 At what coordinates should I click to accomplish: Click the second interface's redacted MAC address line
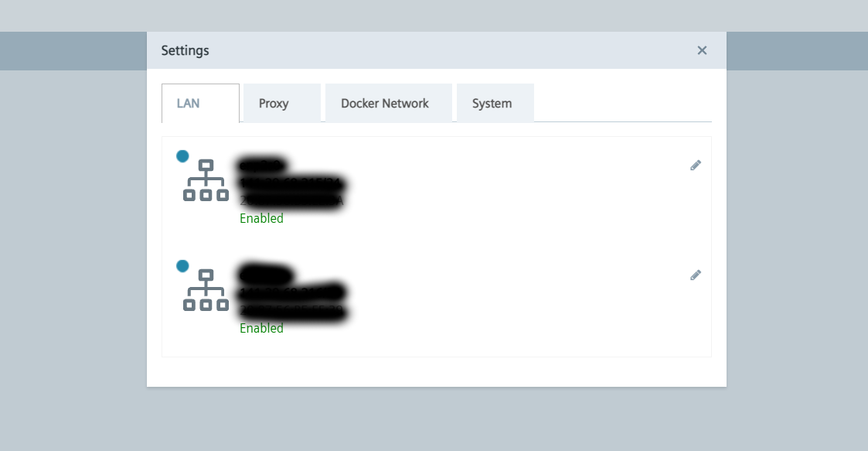click(x=291, y=311)
